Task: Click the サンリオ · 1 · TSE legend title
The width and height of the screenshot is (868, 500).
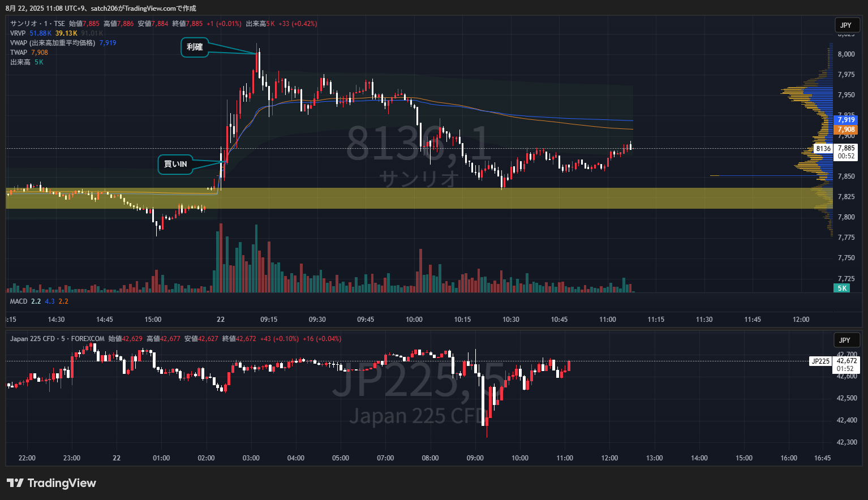Action: click(x=37, y=24)
